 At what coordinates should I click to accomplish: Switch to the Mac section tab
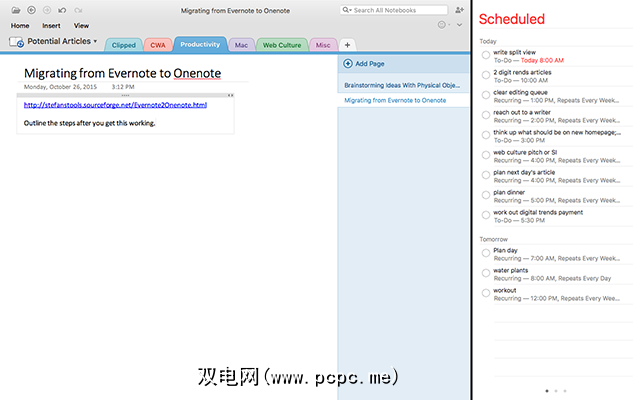point(241,45)
